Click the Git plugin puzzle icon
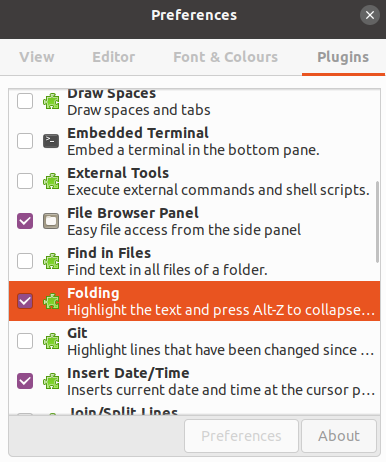Viewport: 386px width, 462px height. 51,341
